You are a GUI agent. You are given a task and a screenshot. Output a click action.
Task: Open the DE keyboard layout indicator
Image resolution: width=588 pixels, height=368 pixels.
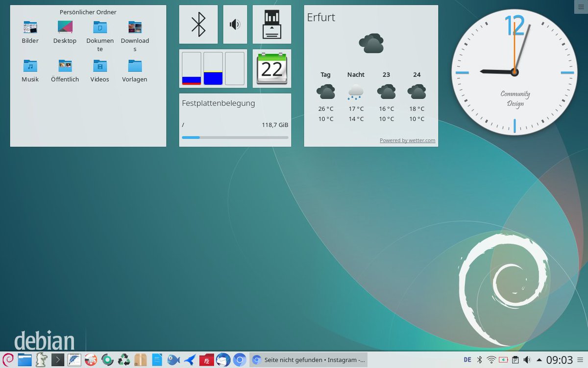pos(467,360)
